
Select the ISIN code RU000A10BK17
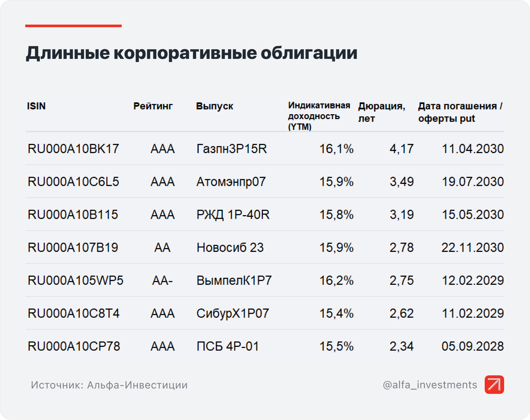click(73, 149)
